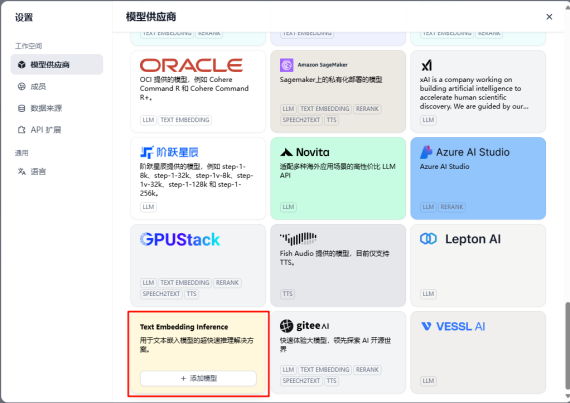Viewport: 570px width, 403px height.
Task: Click 添加模型 on Text Embedding Inference card
Action: pos(198,378)
